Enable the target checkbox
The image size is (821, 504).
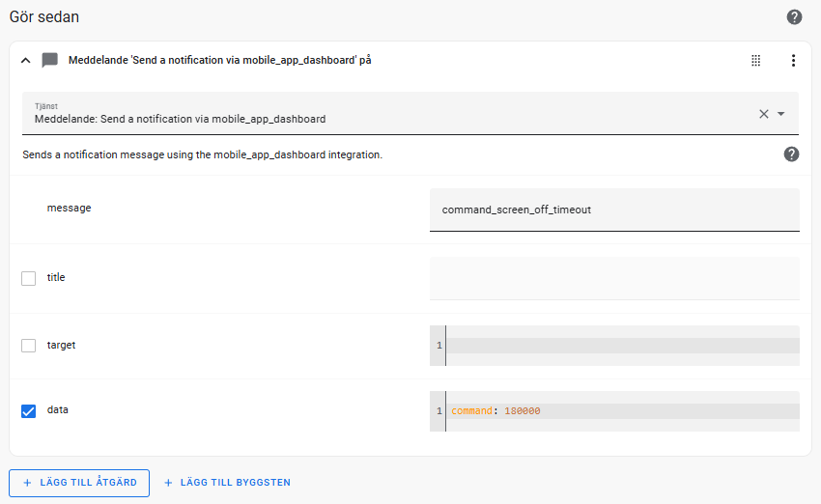[28, 346]
